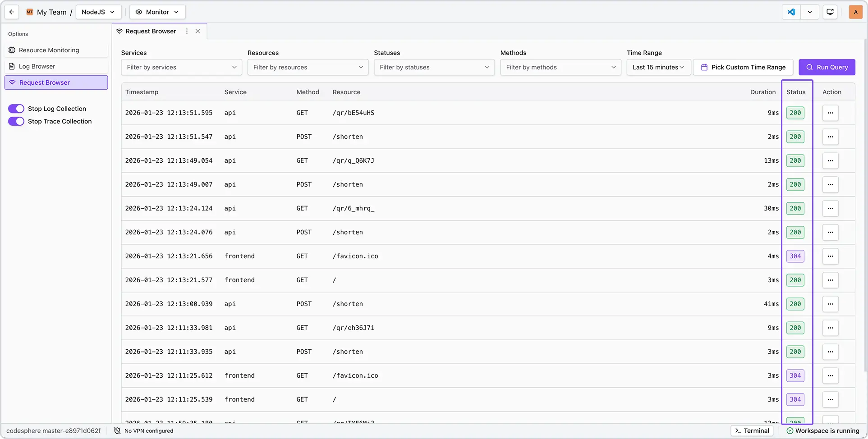Toggle Stop Log Collection switch
This screenshot has height=439, width=868.
[x=16, y=109]
